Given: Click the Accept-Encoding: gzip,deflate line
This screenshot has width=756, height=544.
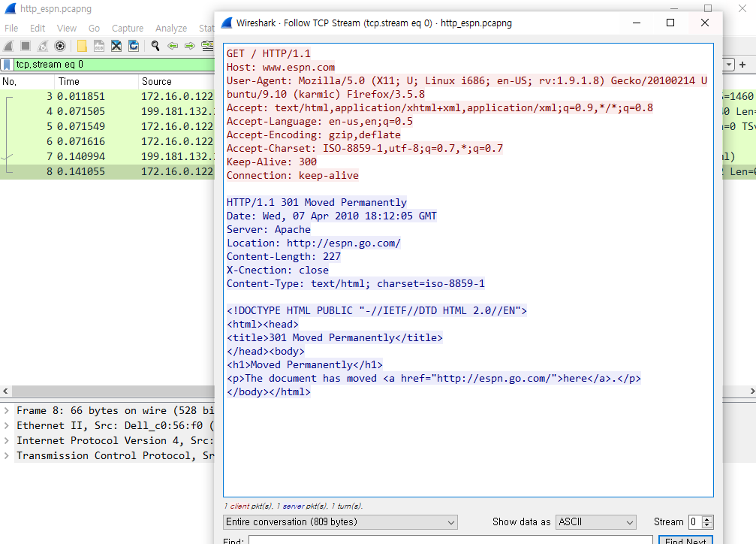Looking at the screenshot, I should [313, 134].
